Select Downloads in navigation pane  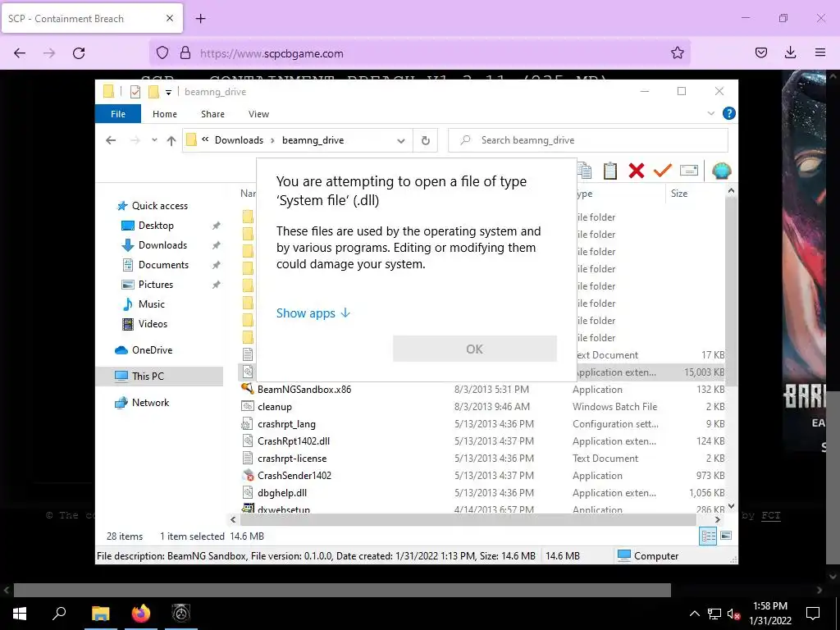pos(163,245)
